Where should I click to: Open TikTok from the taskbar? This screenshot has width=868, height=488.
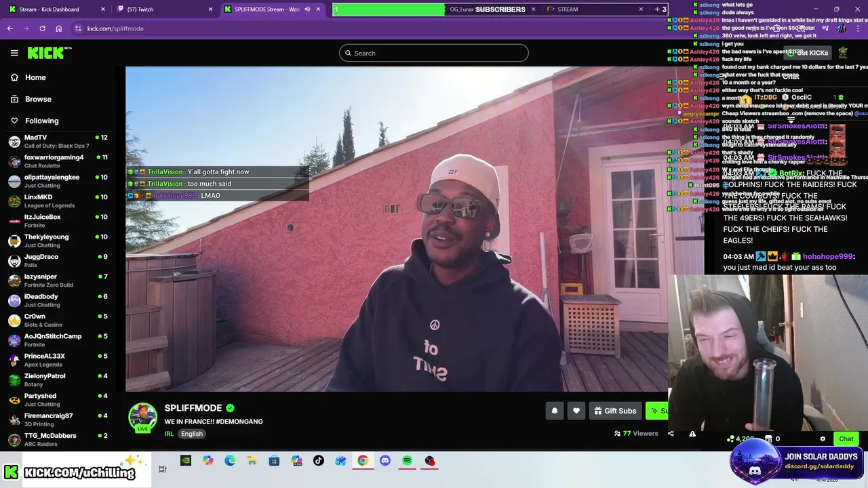pyautogui.click(x=319, y=461)
